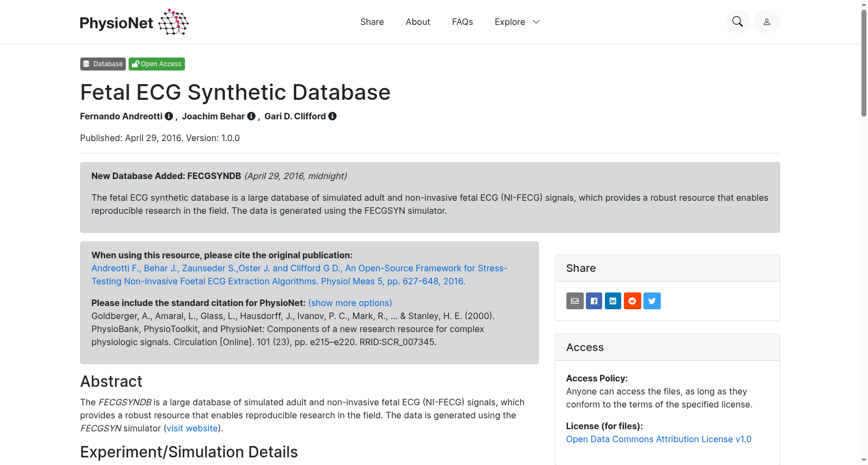The height and width of the screenshot is (465, 868).
Task: Share on LinkedIn icon
Action: click(x=613, y=301)
